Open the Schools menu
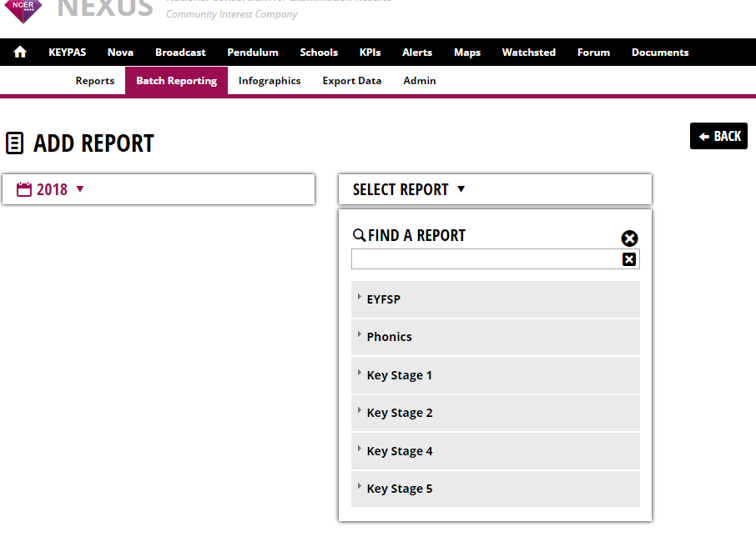 point(319,52)
